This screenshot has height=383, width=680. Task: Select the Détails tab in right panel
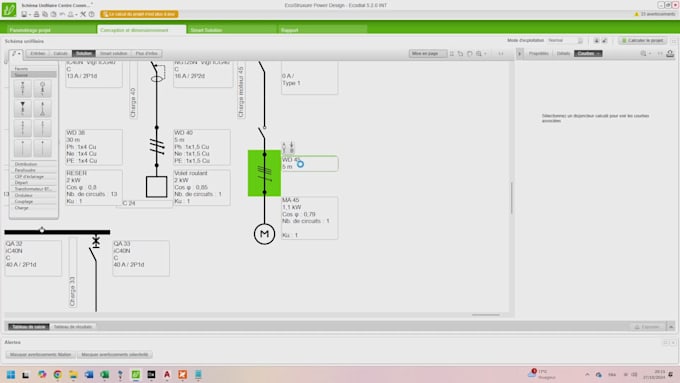pos(563,53)
